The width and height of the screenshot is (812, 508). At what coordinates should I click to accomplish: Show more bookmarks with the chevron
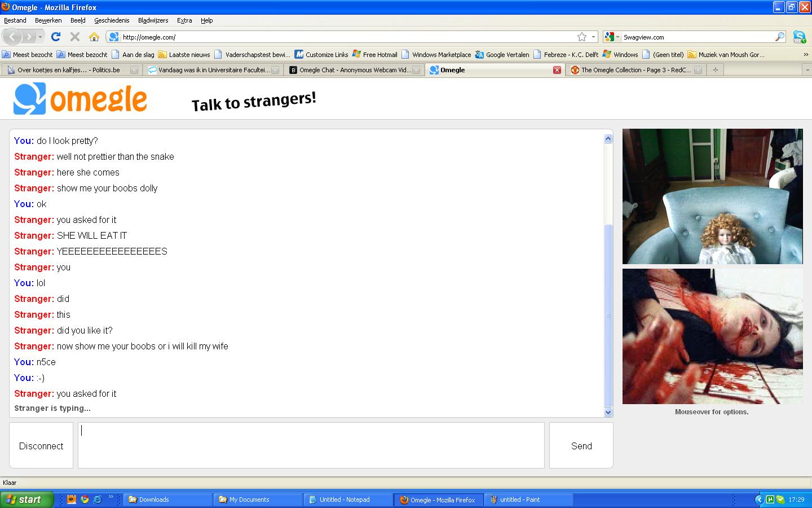pos(806,55)
